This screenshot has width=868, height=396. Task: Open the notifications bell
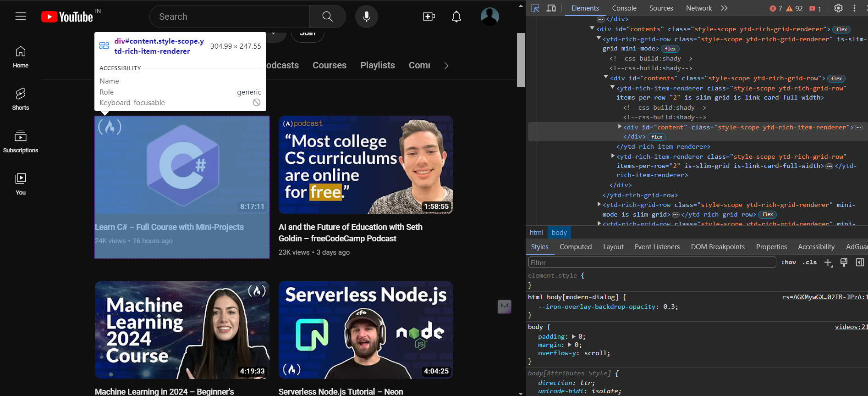point(456,17)
